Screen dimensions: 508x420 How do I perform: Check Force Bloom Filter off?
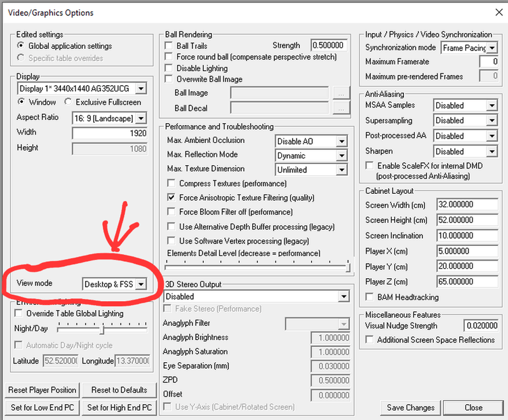171,212
